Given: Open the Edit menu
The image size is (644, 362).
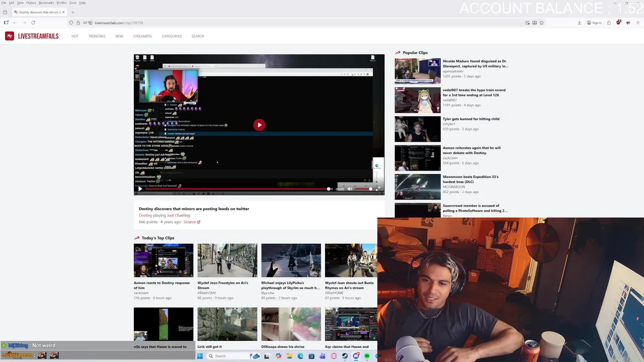Looking at the screenshot, I should 12,3.
